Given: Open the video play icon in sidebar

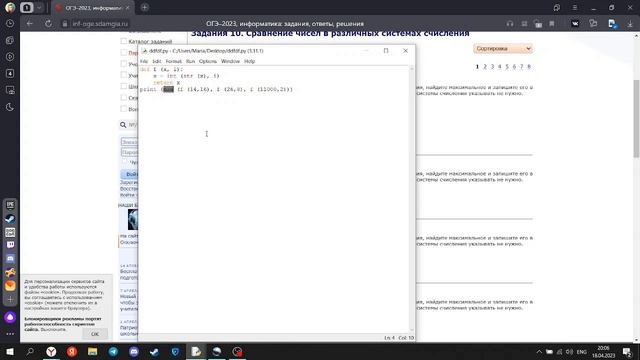Looking at the screenshot, I should (10, 57).
